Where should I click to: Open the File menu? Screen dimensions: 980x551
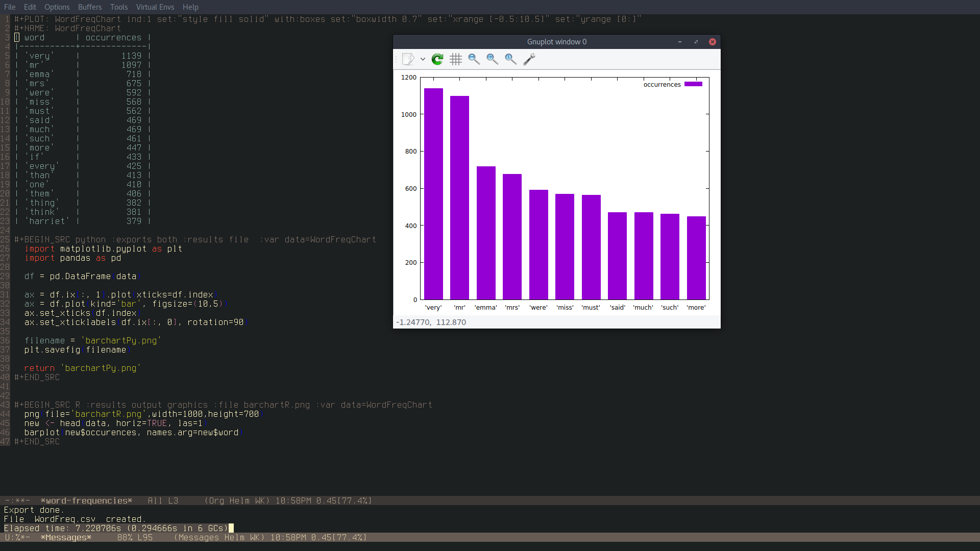(10, 7)
